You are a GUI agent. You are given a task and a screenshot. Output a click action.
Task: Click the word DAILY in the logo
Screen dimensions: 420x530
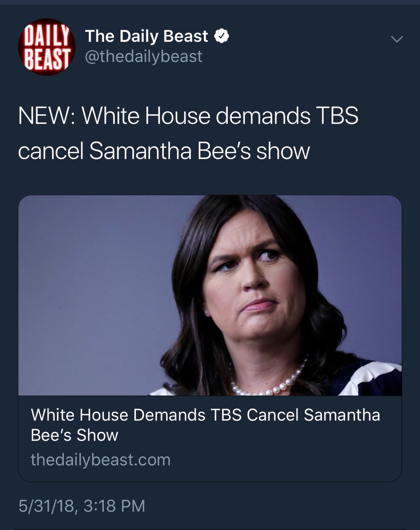[46, 36]
